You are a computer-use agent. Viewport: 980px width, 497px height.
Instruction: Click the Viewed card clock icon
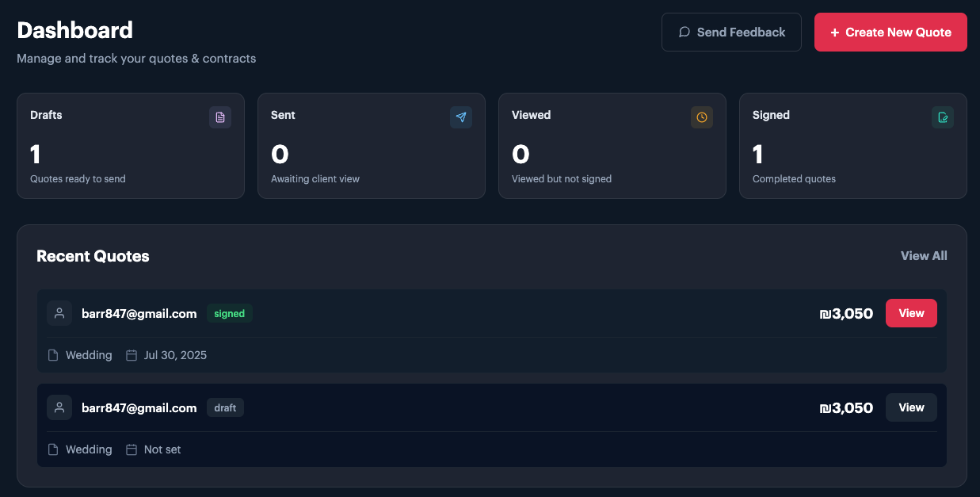click(702, 117)
